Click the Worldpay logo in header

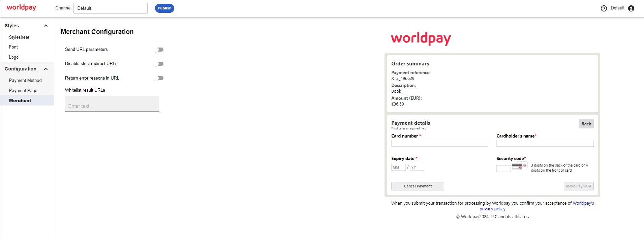click(x=21, y=8)
